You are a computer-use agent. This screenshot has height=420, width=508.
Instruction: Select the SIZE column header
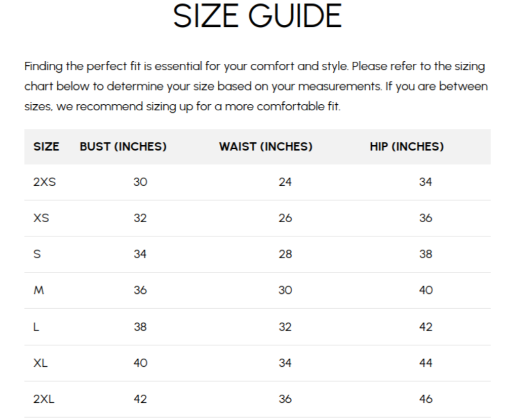(x=46, y=147)
